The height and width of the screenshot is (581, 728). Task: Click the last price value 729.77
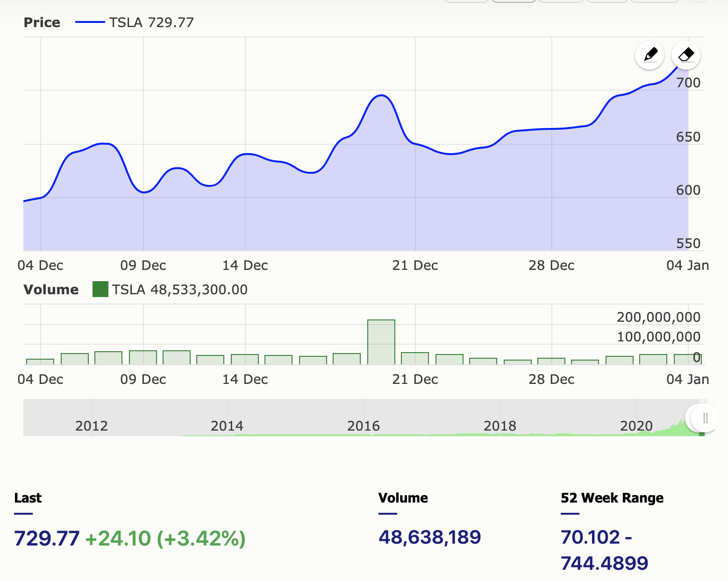(47, 538)
